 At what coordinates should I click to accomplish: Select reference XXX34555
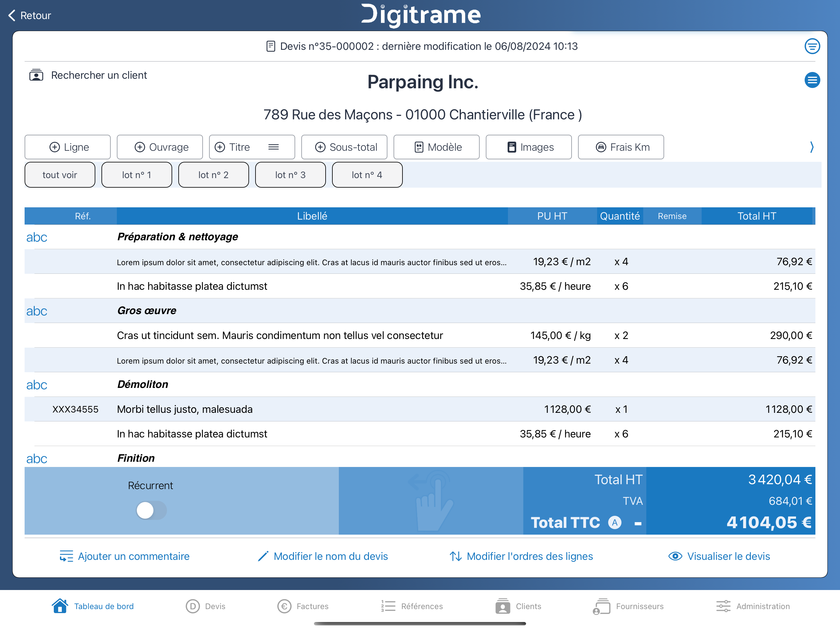pos(75,409)
